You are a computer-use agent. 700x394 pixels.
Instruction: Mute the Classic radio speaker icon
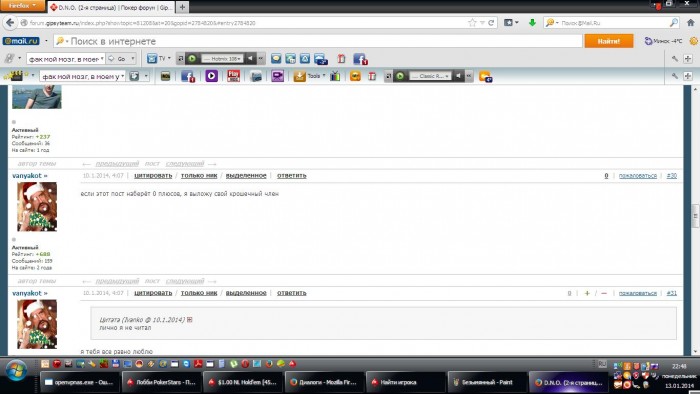[x=458, y=76]
